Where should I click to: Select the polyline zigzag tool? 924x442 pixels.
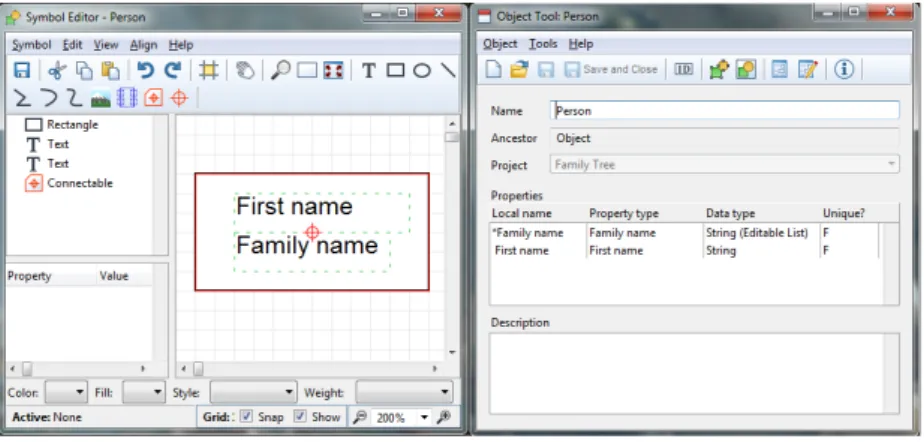point(22,98)
